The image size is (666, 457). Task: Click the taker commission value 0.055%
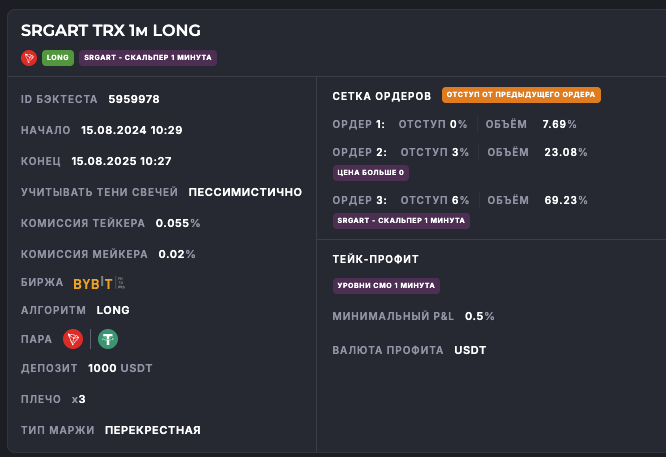(x=179, y=223)
